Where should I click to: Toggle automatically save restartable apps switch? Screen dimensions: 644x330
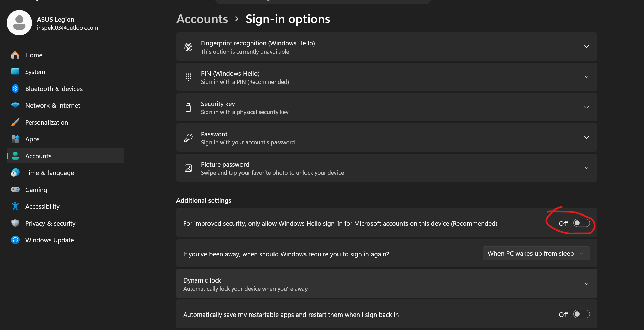pos(581,314)
